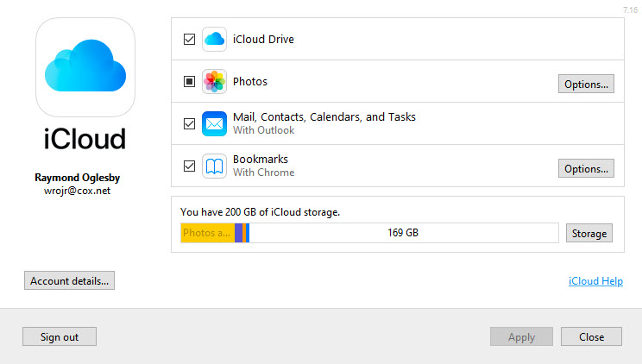Viewport: 642px width, 364px height.
Task: Click the iCloud Drive label
Action: (263, 40)
